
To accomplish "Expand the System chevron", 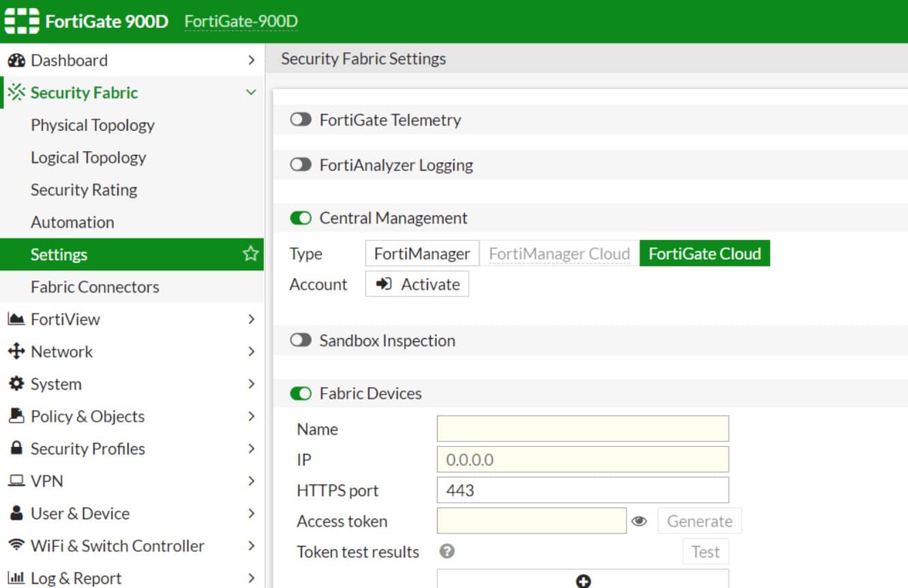I will [x=251, y=384].
